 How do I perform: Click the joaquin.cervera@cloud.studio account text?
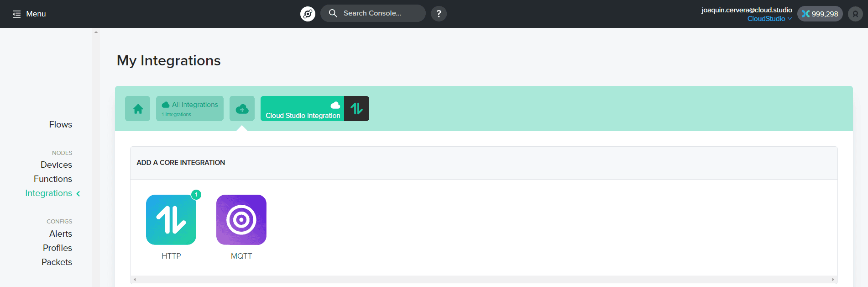[747, 10]
